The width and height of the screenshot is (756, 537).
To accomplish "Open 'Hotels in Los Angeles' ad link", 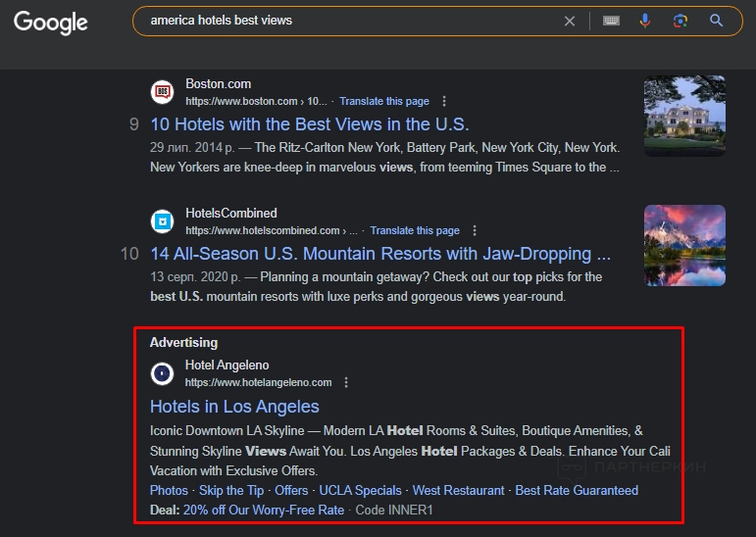I will pyautogui.click(x=234, y=407).
